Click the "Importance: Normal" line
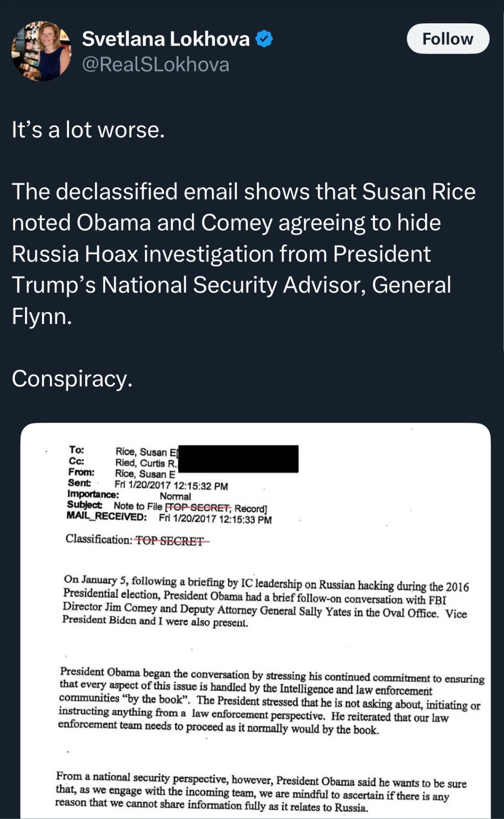Viewport: 504px width, 819px height. [128, 496]
